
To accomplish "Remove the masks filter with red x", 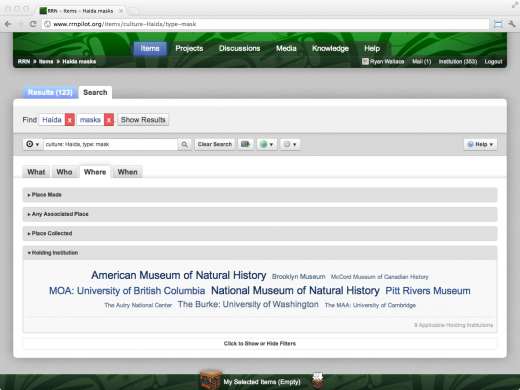I will click(109, 120).
